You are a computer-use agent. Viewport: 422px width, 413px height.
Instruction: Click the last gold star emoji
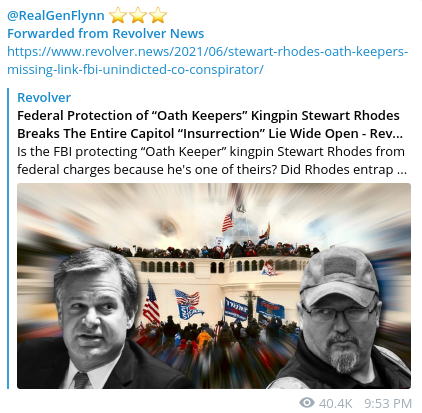158,15
